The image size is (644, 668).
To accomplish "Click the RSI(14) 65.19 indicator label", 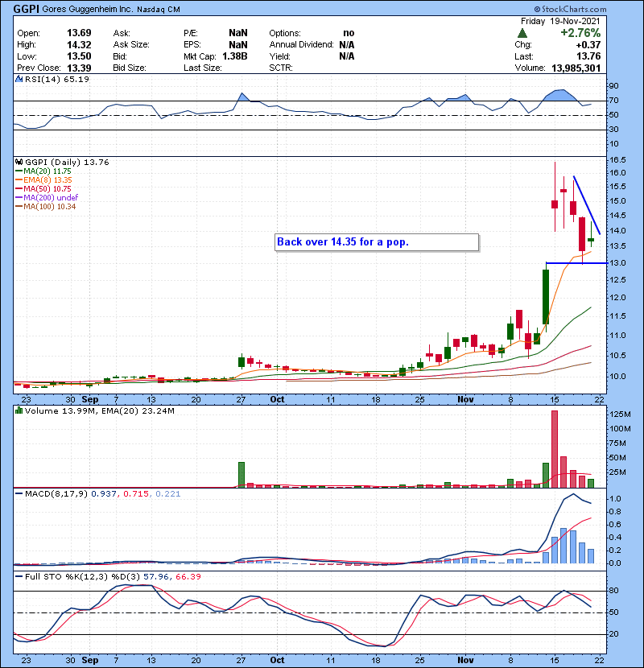I will pyautogui.click(x=57, y=79).
